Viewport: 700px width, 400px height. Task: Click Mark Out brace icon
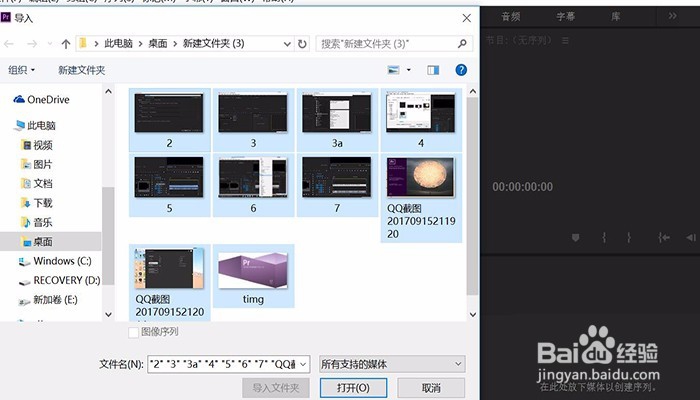coord(629,238)
